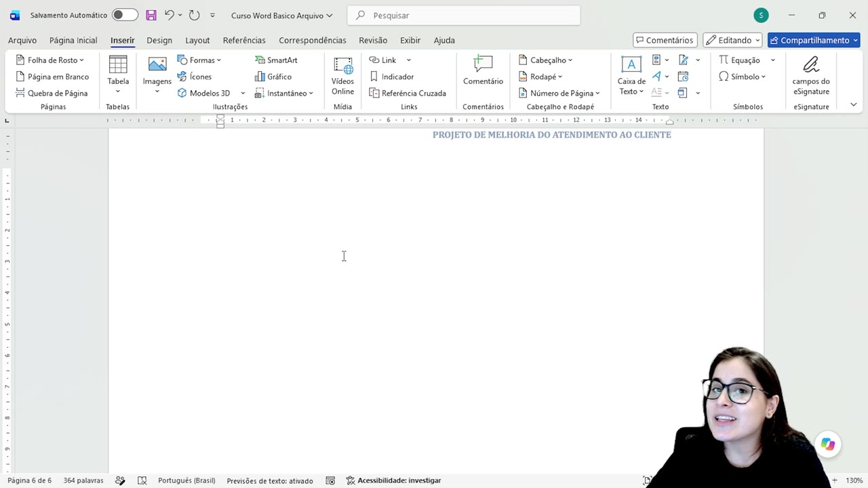Insert Vídeos Online media

pos(342,75)
